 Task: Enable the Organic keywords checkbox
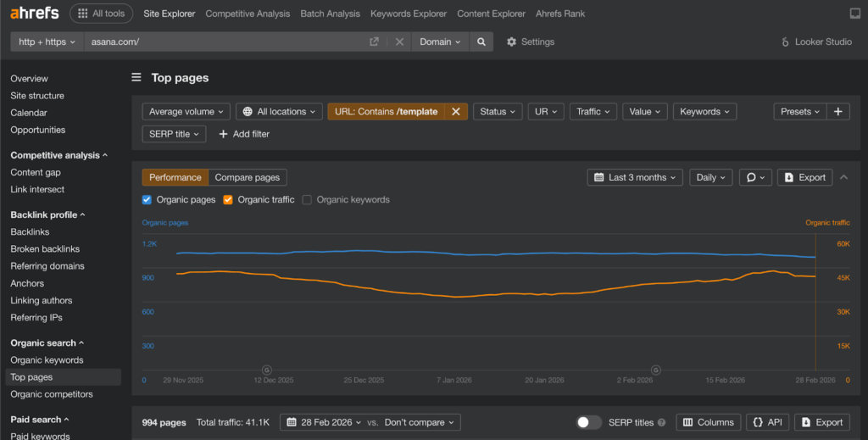click(x=308, y=200)
